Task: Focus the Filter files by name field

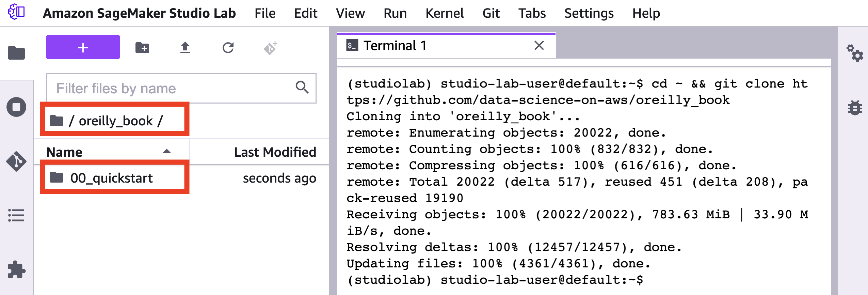Action: click(x=181, y=88)
